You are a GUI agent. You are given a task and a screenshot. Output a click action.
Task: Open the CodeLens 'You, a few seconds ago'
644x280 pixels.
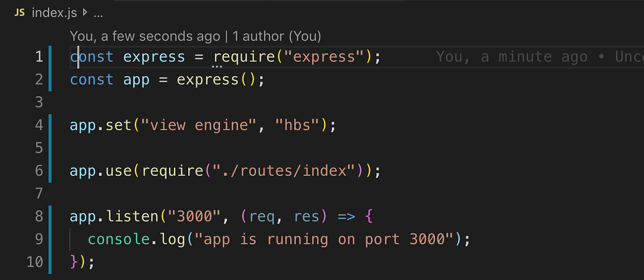tap(145, 37)
